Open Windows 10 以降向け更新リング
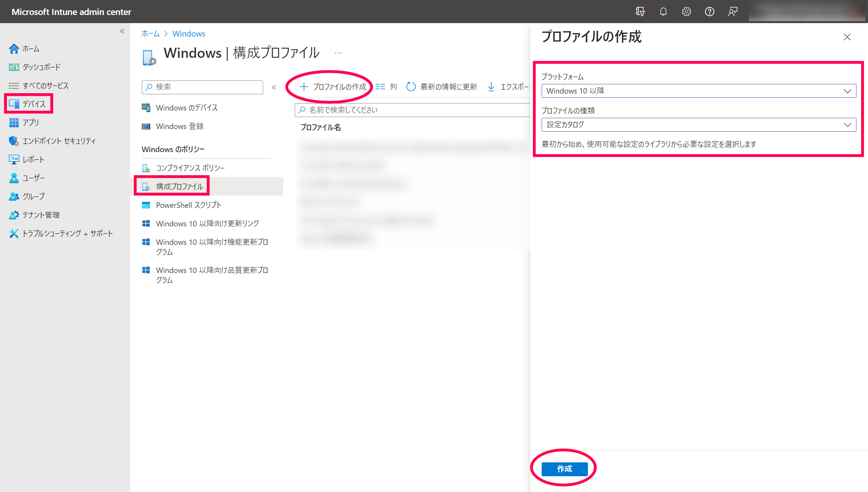Image resolution: width=868 pixels, height=492 pixels. [200, 224]
